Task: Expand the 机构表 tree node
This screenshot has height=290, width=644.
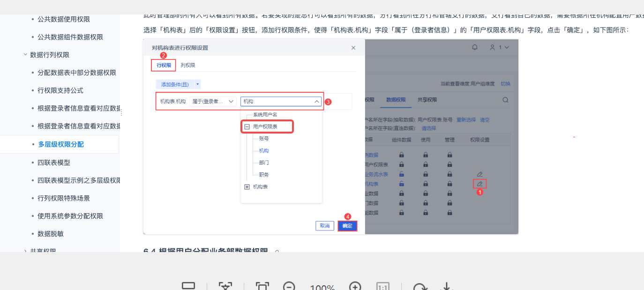Action: point(247,187)
